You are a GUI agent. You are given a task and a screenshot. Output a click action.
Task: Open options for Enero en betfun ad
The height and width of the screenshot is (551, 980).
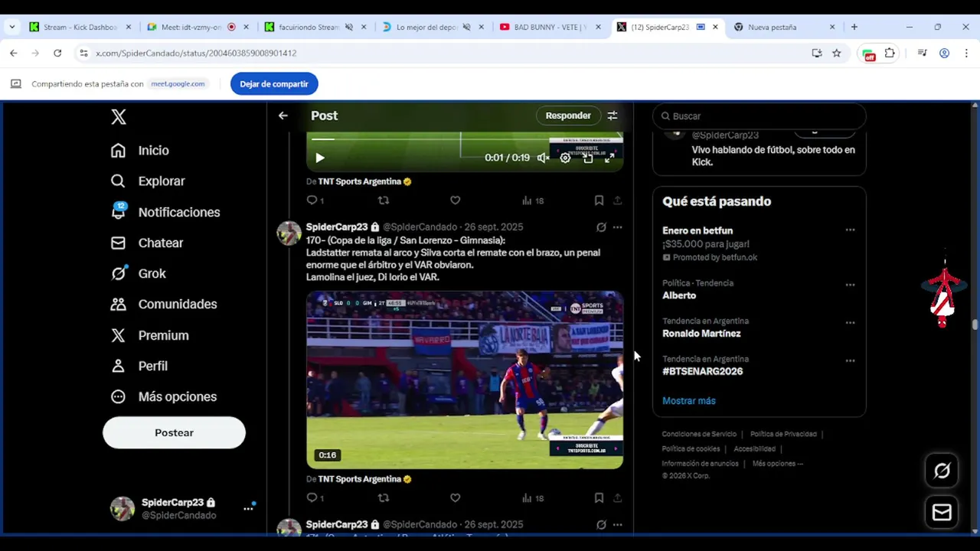click(850, 230)
